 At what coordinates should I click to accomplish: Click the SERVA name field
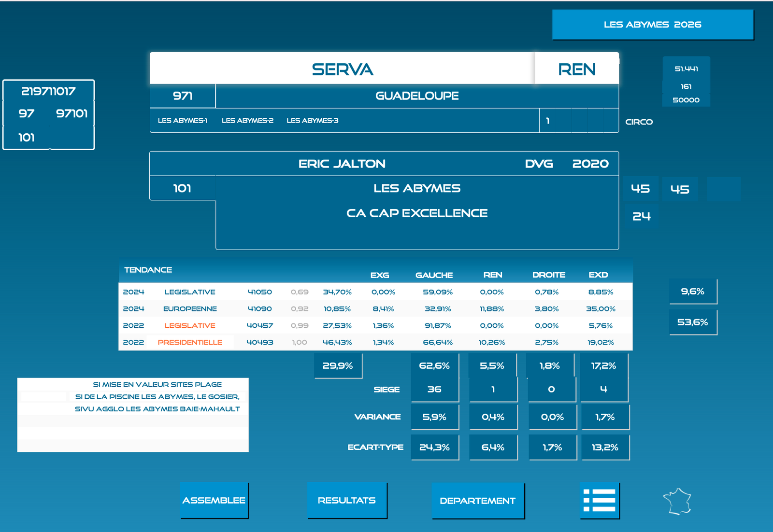coord(342,69)
